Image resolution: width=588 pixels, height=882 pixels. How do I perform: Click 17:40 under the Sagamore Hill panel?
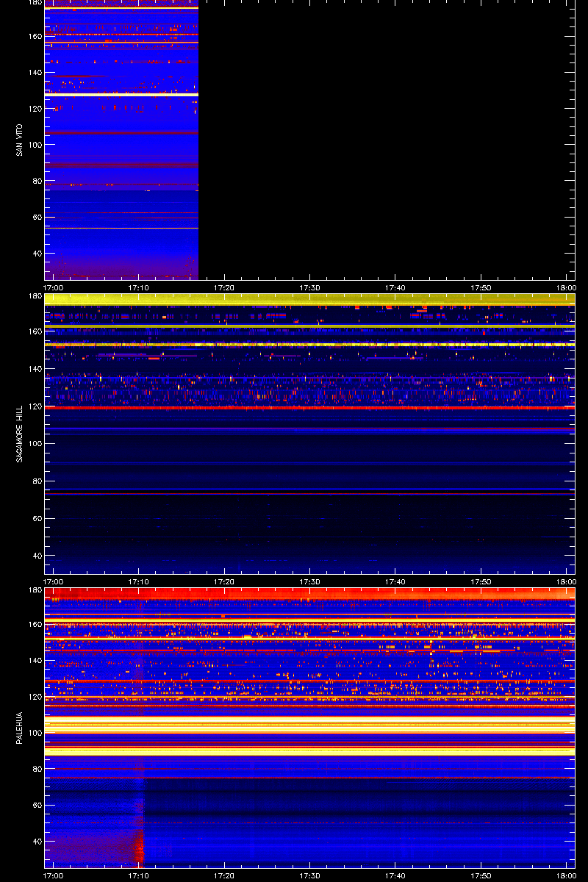(x=395, y=582)
